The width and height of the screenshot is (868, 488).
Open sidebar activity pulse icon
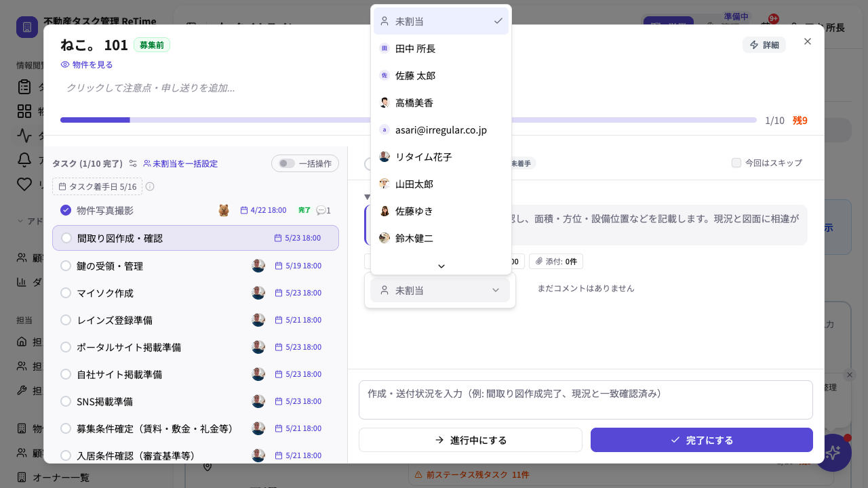pyautogui.click(x=24, y=136)
